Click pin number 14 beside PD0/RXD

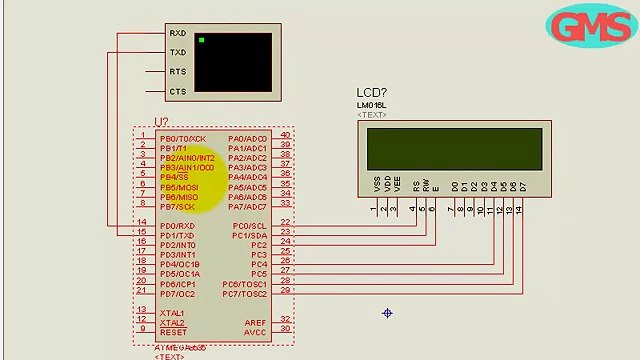(x=142, y=222)
